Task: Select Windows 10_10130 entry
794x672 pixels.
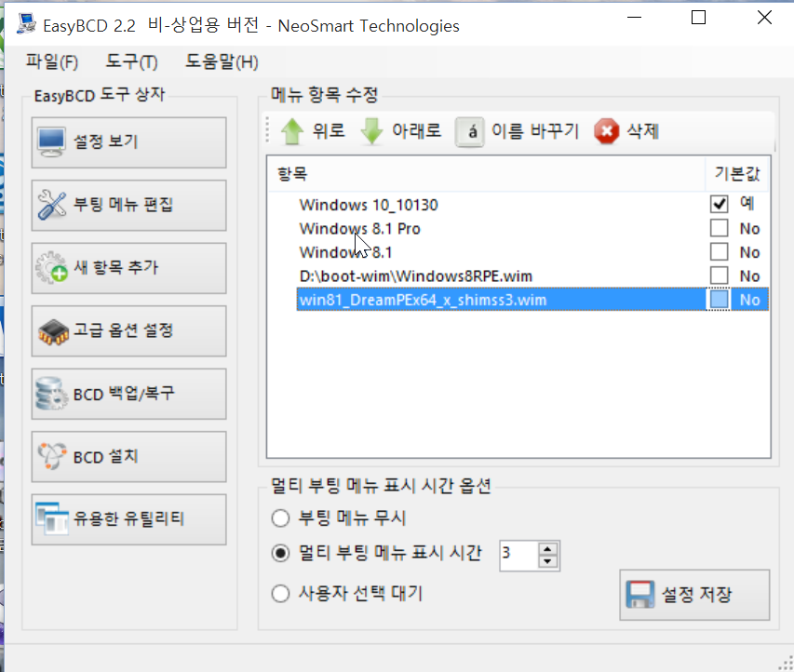Action: 368,205
